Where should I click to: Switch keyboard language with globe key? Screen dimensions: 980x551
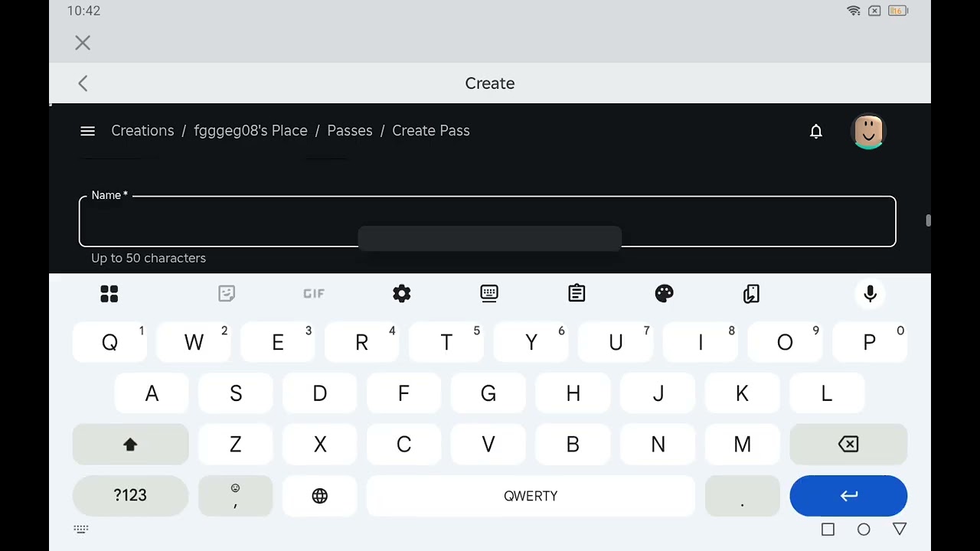[320, 496]
